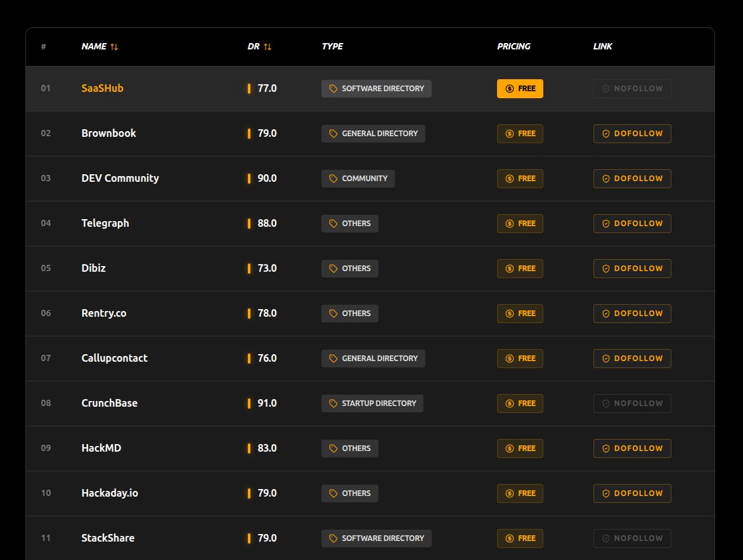Screen dimensions: 743x560
Task: Click the tag icon in DEV Community's type badge
Action: click(x=333, y=179)
